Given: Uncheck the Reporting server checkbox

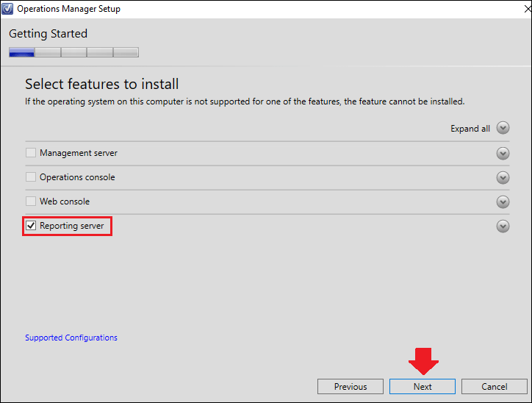Looking at the screenshot, I should coord(31,226).
